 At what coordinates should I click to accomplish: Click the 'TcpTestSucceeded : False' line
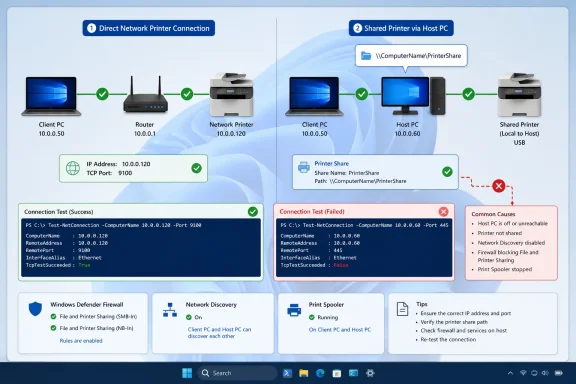tap(314, 265)
